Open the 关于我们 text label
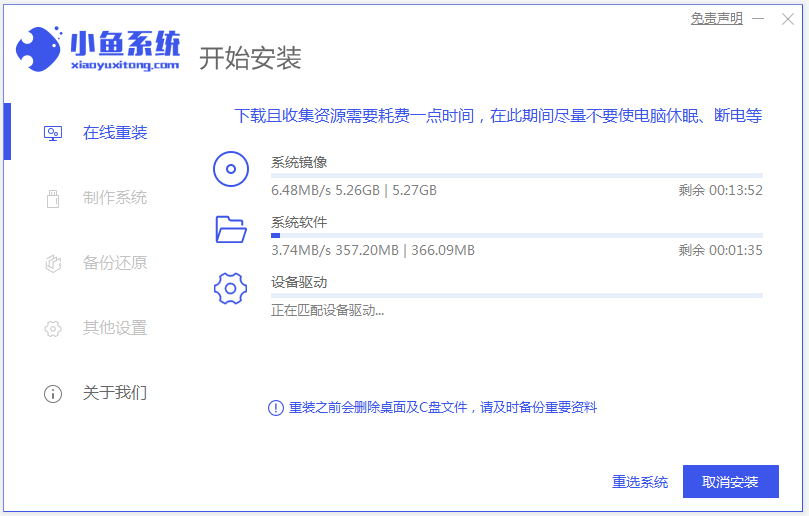Viewport: 809px width, 516px height. coord(115,393)
